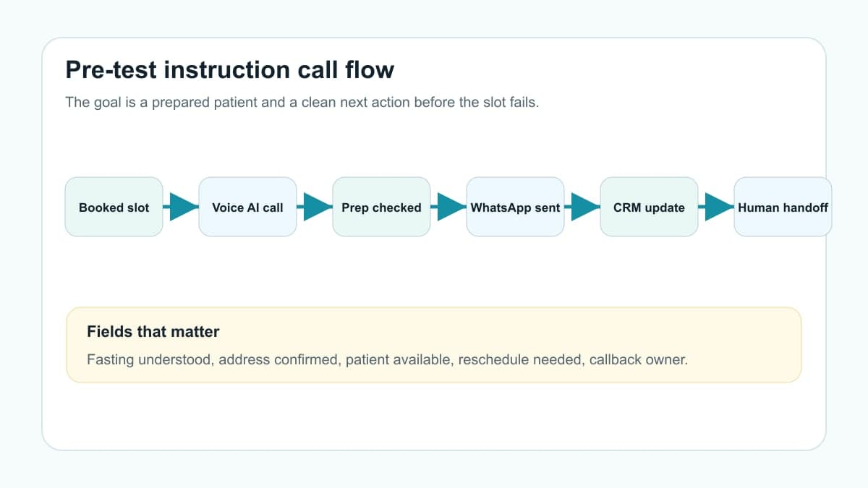Image resolution: width=868 pixels, height=488 pixels.
Task: Click the Pre-test instruction call flow title
Action: (230, 70)
